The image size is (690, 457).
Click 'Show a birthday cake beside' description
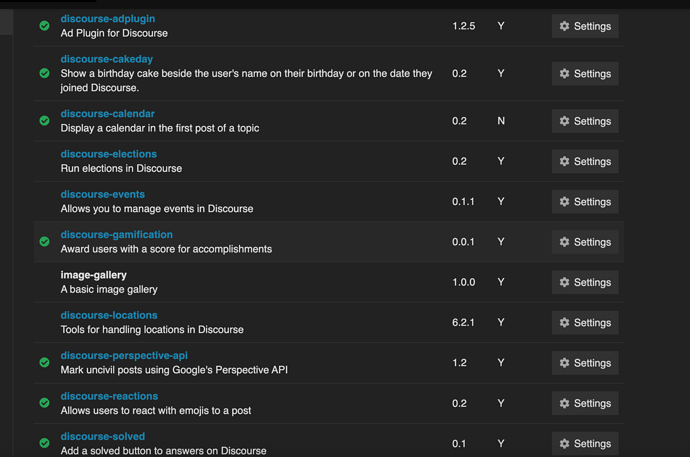point(246,80)
